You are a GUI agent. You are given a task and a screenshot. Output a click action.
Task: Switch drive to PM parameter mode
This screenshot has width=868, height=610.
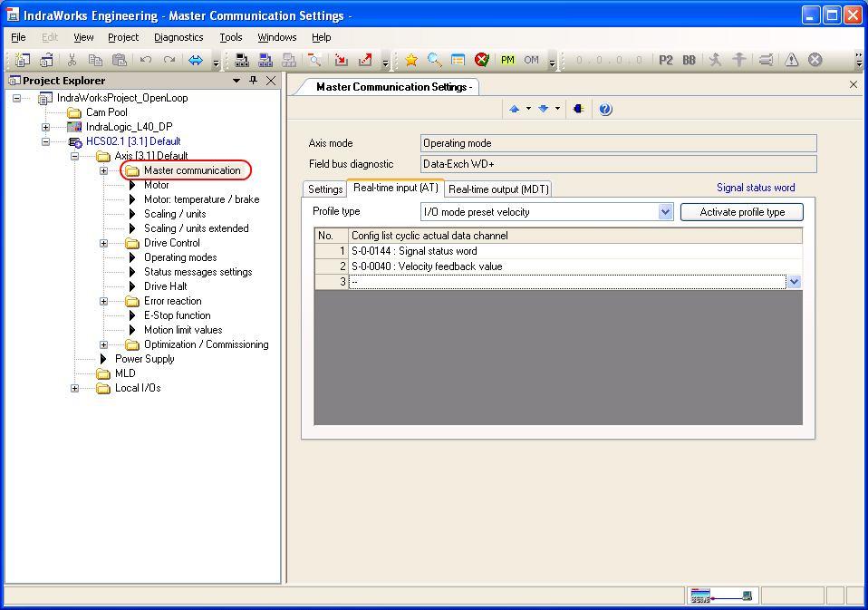click(507, 60)
